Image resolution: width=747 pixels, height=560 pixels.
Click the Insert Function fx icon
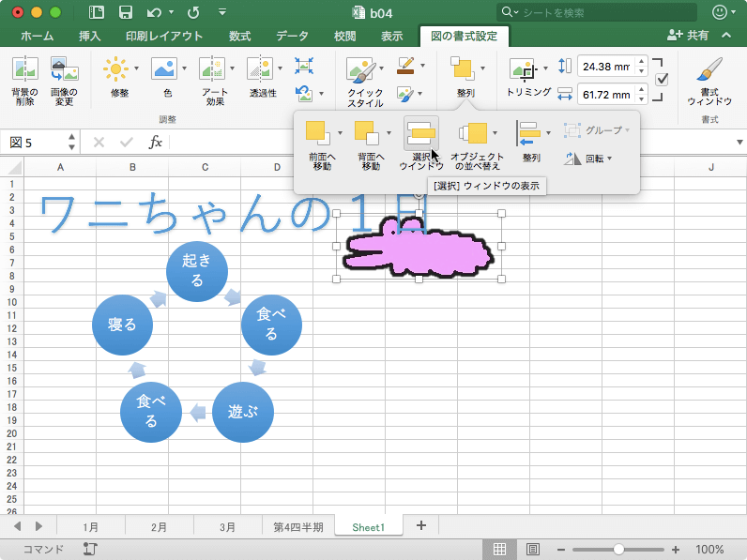155,142
